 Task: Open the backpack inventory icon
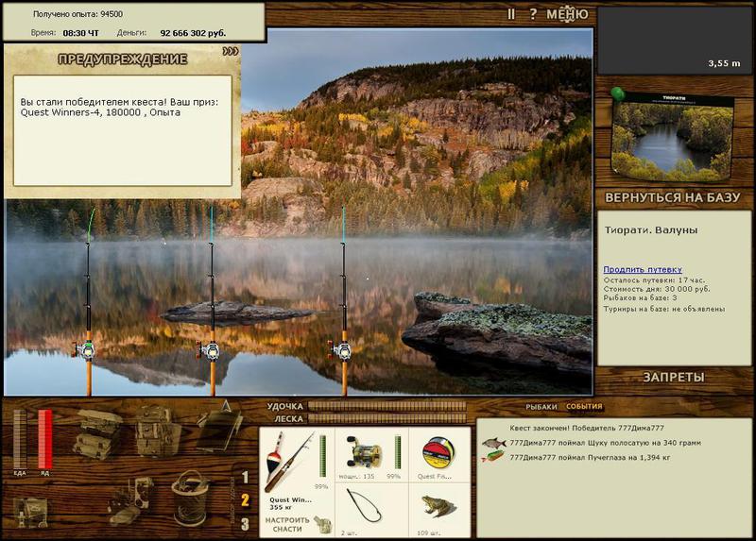point(157,431)
